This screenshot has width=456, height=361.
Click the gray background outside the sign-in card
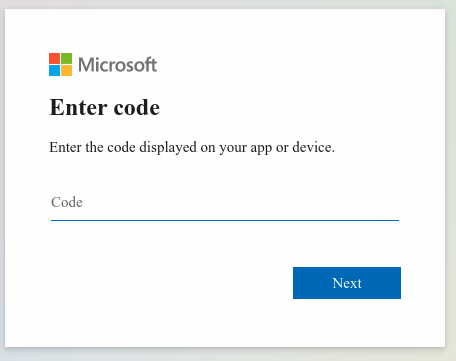[451, 180]
